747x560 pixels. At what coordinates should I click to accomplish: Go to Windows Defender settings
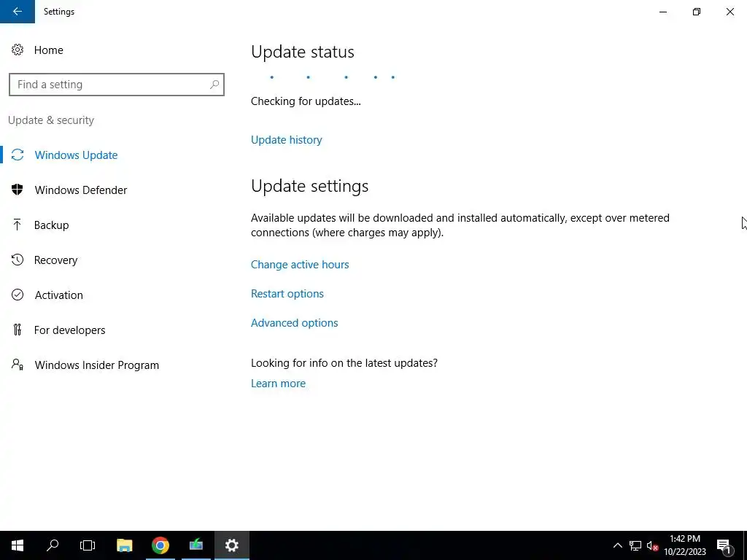tap(81, 190)
